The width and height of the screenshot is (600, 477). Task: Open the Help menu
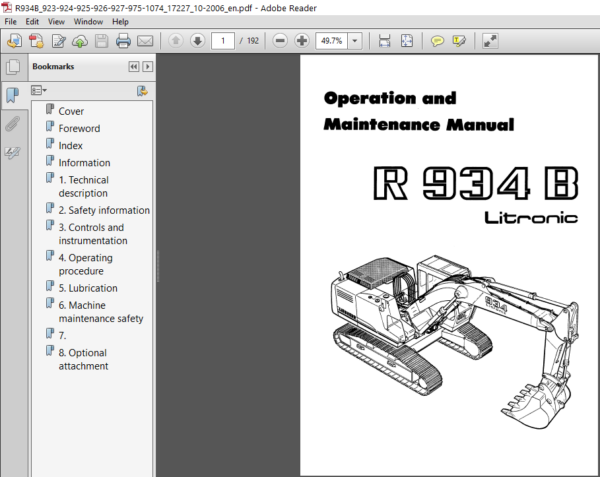click(x=120, y=22)
